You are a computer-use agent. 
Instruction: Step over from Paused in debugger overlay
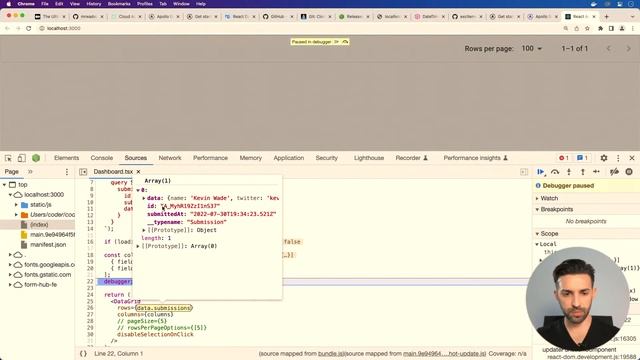tap(345, 42)
